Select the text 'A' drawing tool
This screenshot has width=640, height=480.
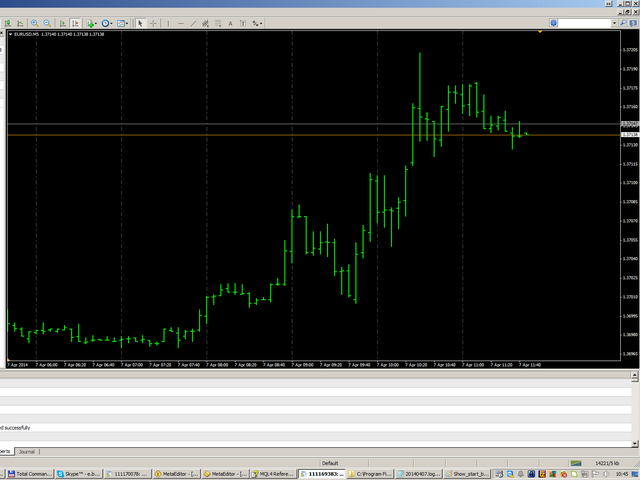230,23
